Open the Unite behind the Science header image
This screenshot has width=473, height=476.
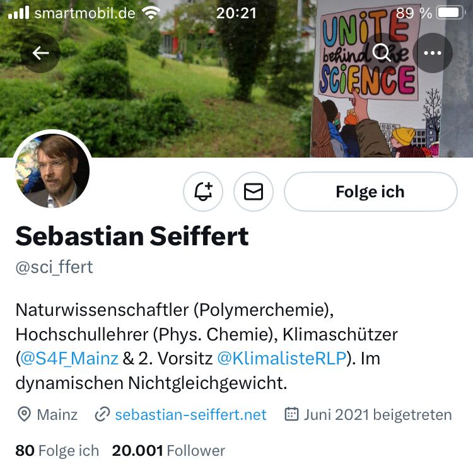coord(237,79)
